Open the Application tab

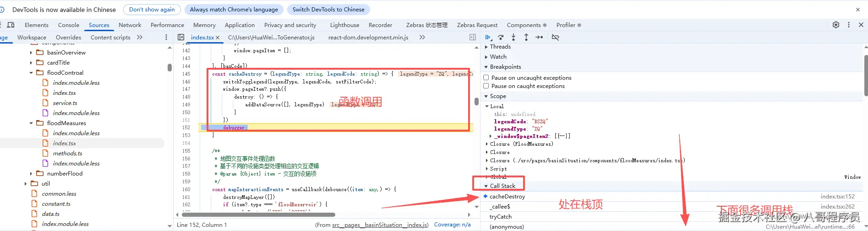pos(240,25)
